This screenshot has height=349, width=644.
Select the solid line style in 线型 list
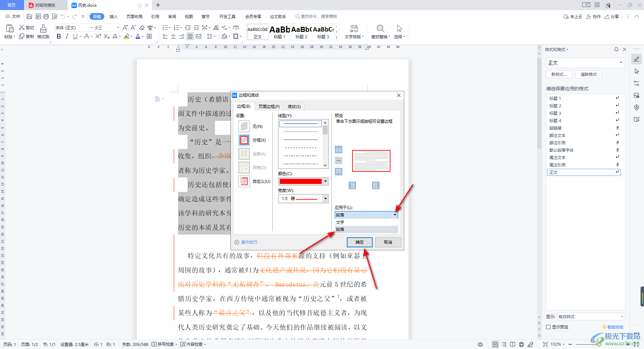pyautogui.click(x=301, y=124)
